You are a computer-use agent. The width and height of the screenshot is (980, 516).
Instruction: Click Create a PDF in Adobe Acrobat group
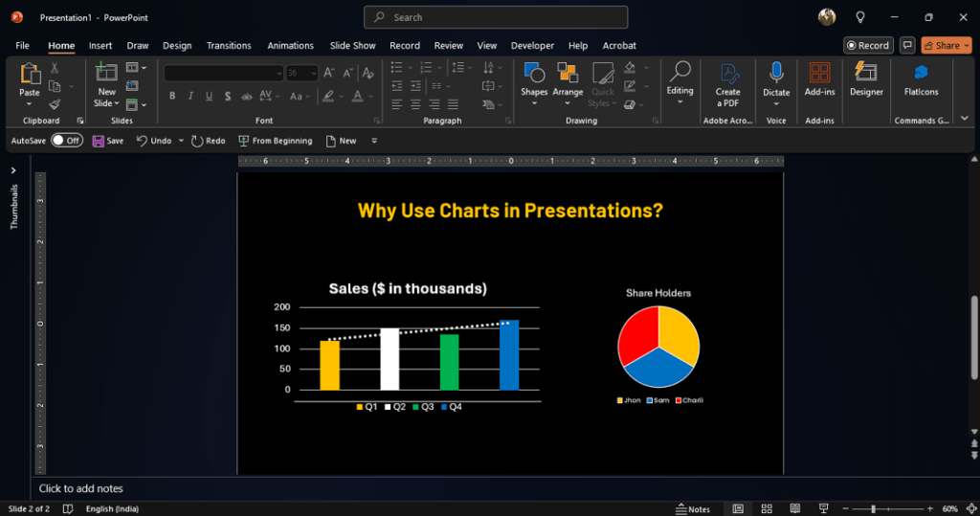(x=727, y=84)
